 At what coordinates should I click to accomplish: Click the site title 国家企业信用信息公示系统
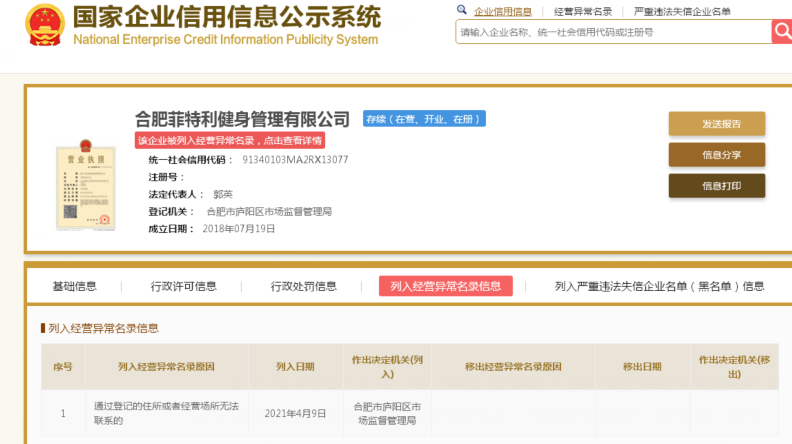click(227, 17)
